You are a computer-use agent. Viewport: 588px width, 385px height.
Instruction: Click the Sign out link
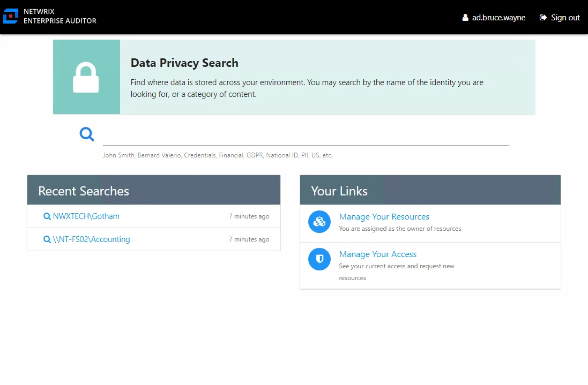(565, 18)
